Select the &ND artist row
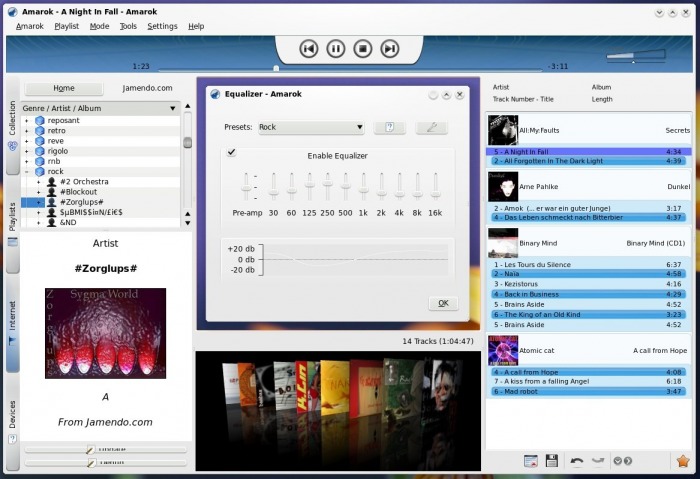 click(100, 222)
